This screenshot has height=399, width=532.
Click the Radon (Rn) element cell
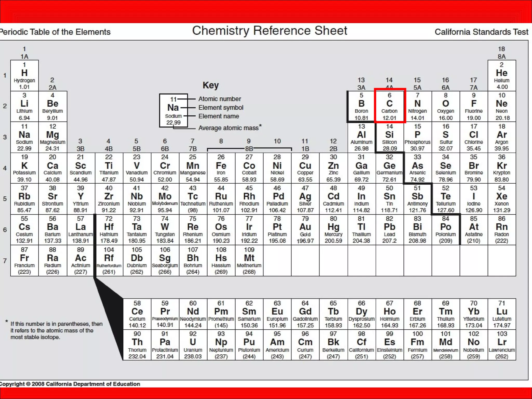[x=502, y=230]
